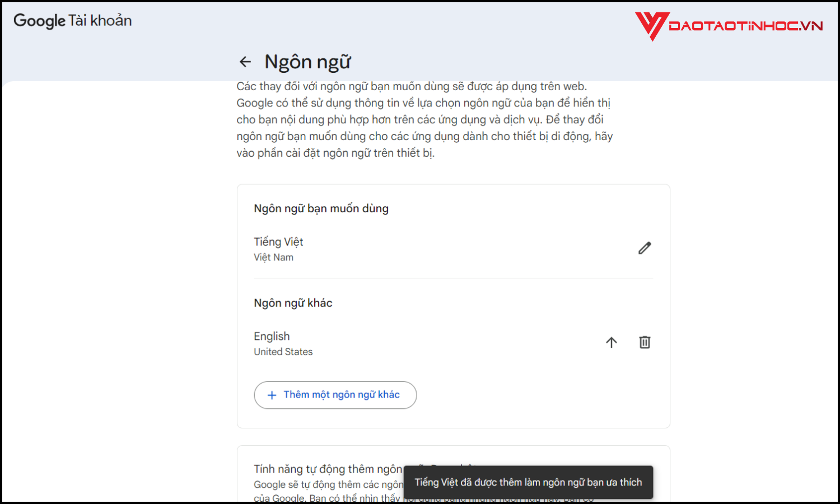Click the Ngôn ngữ bạn muốn dùng heading
840x504 pixels.
321,208
